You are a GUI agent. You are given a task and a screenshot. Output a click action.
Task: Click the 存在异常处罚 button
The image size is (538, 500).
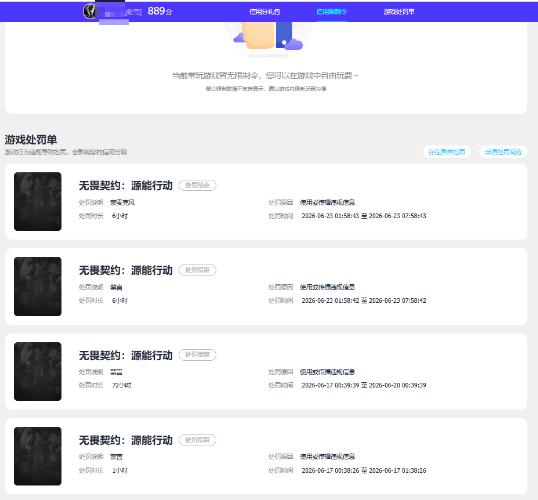point(446,152)
